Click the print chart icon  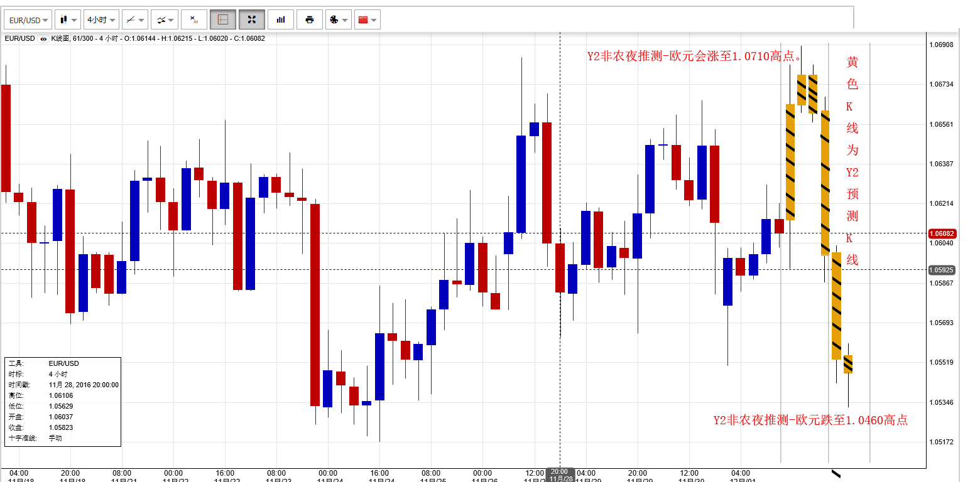point(310,19)
